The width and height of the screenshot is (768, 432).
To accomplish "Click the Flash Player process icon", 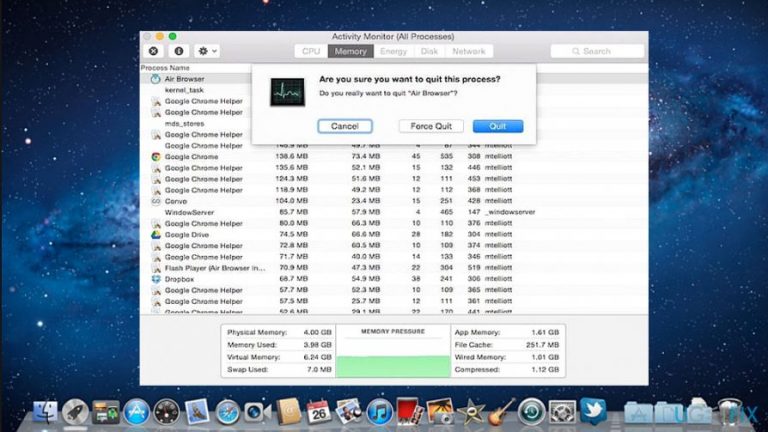I will [155, 268].
